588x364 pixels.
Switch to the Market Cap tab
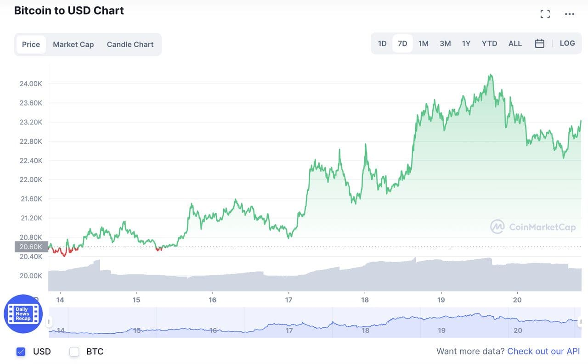[73, 45]
